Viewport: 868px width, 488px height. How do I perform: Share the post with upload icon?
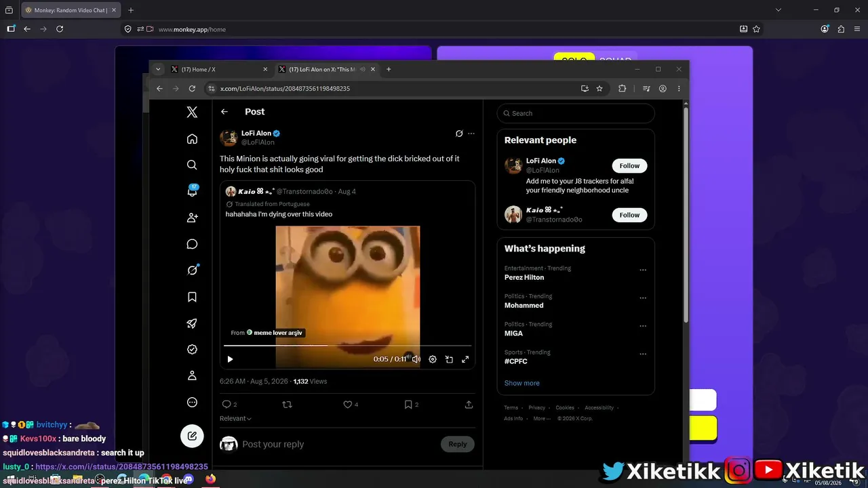[x=469, y=405]
